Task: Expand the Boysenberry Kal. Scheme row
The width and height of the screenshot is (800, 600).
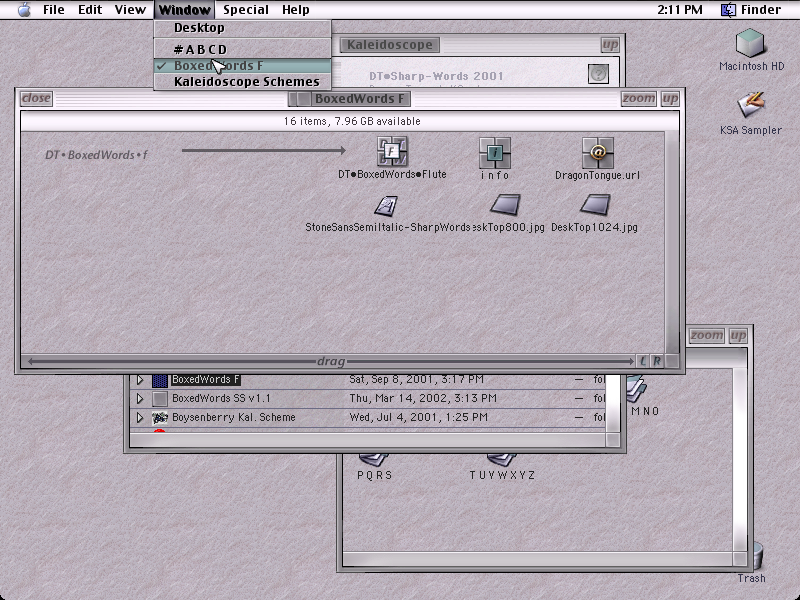Action: pyautogui.click(x=139, y=417)
